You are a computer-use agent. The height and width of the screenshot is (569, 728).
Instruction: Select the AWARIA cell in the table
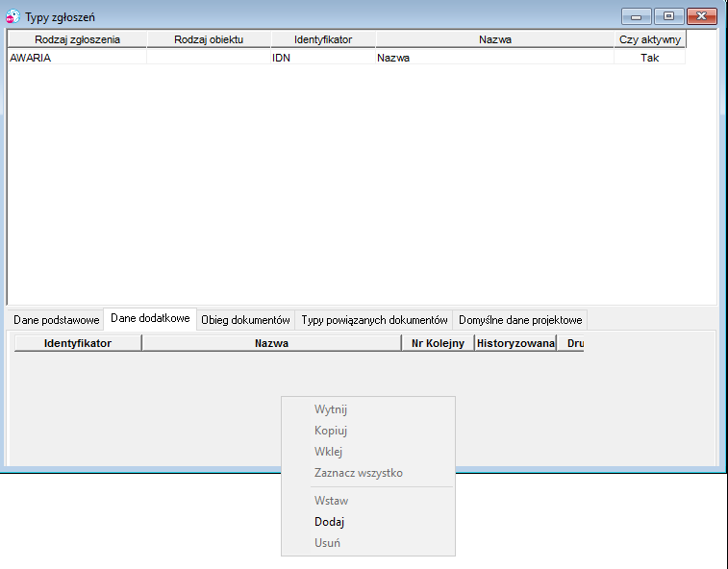[x=78, y=58]
